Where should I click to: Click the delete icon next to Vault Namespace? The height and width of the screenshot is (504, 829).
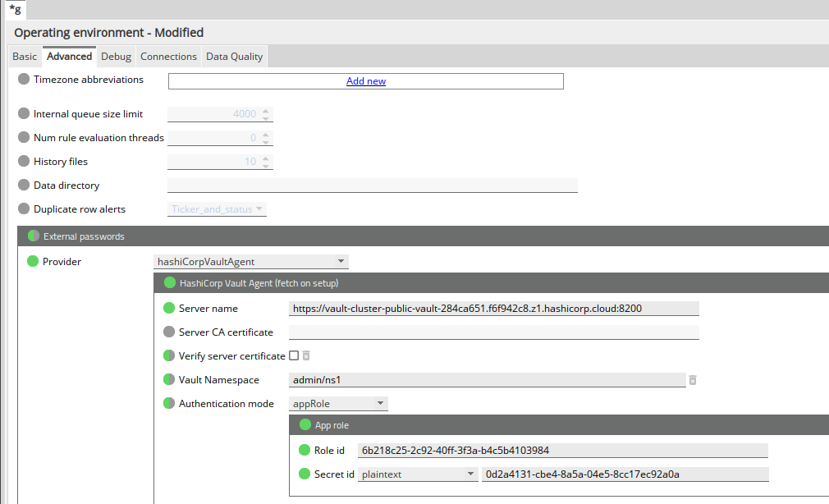click(x=693, y=380)
